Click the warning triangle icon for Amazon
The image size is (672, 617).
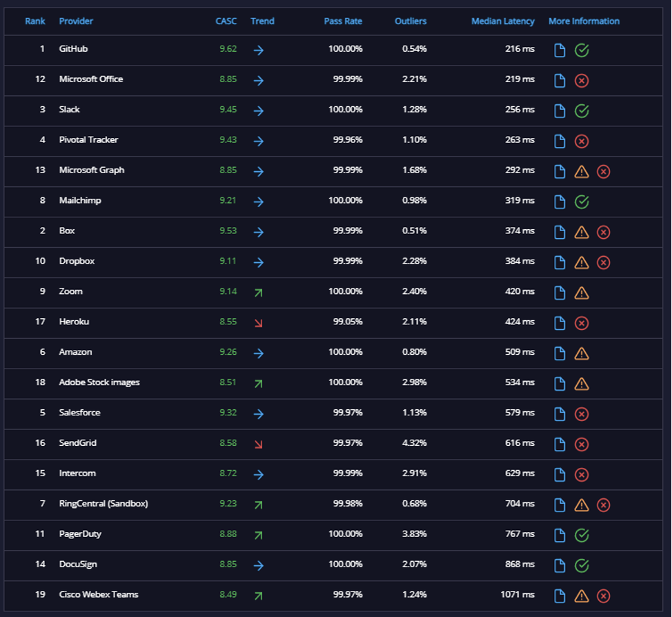[582, 354]
